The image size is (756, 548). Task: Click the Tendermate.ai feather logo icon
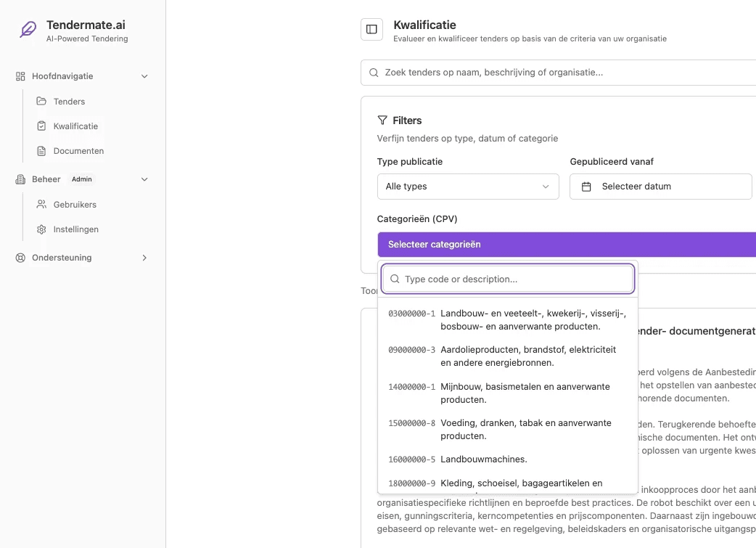pos(28,30)
